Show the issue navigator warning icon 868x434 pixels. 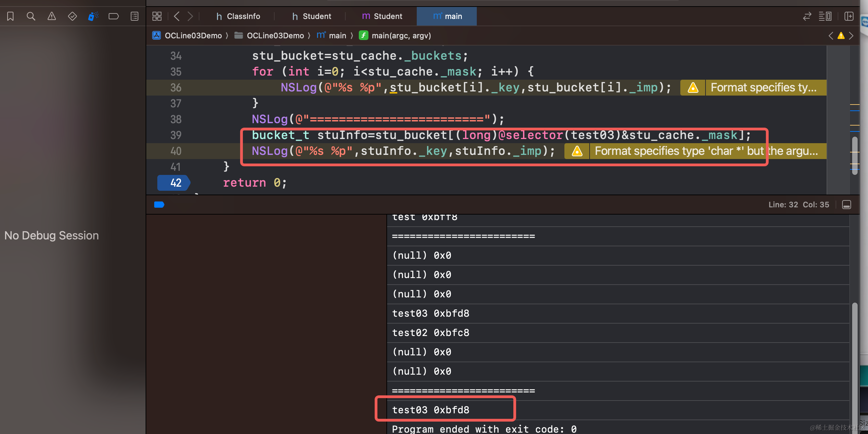pos(52,16)
